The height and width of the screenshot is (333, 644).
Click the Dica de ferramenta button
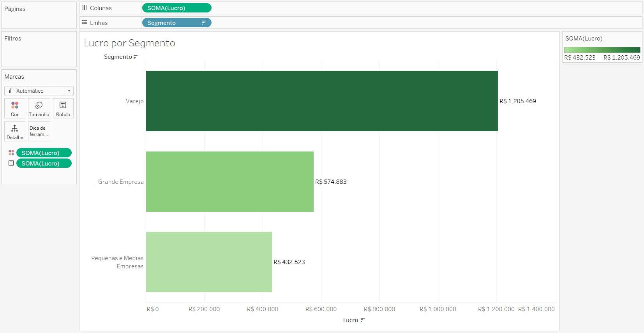(x=39, y=131)
